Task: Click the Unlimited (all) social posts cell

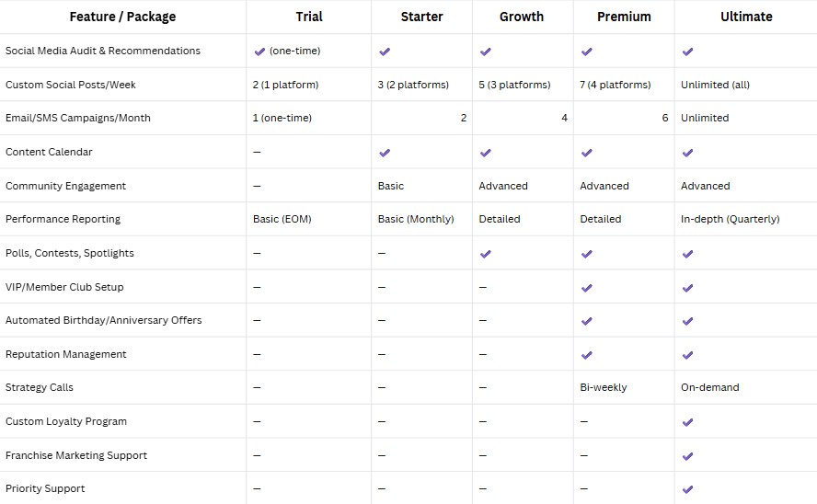Action: coord(715,85)
